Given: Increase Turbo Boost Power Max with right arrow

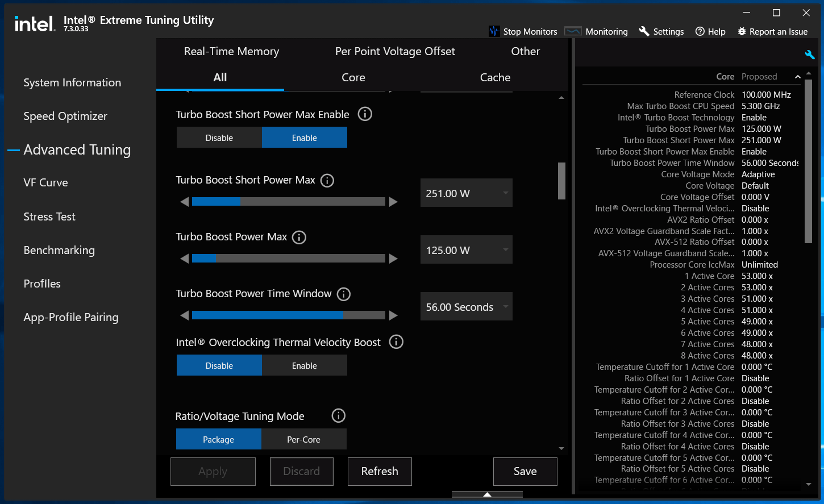Looking at the screenshot, I should [393, 259].
